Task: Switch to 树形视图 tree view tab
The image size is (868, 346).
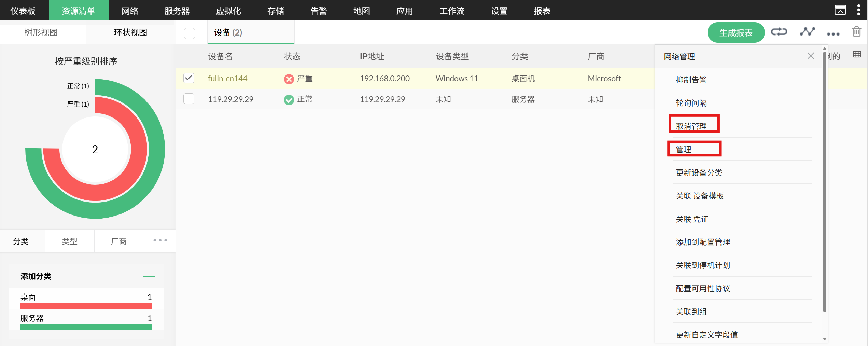Action: coord(41,32)
